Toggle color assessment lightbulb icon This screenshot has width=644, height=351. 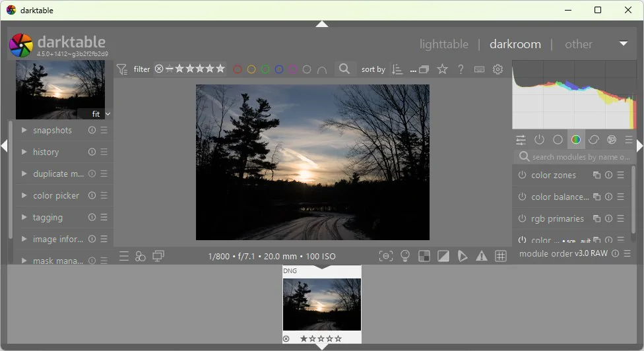coord(405,256)
